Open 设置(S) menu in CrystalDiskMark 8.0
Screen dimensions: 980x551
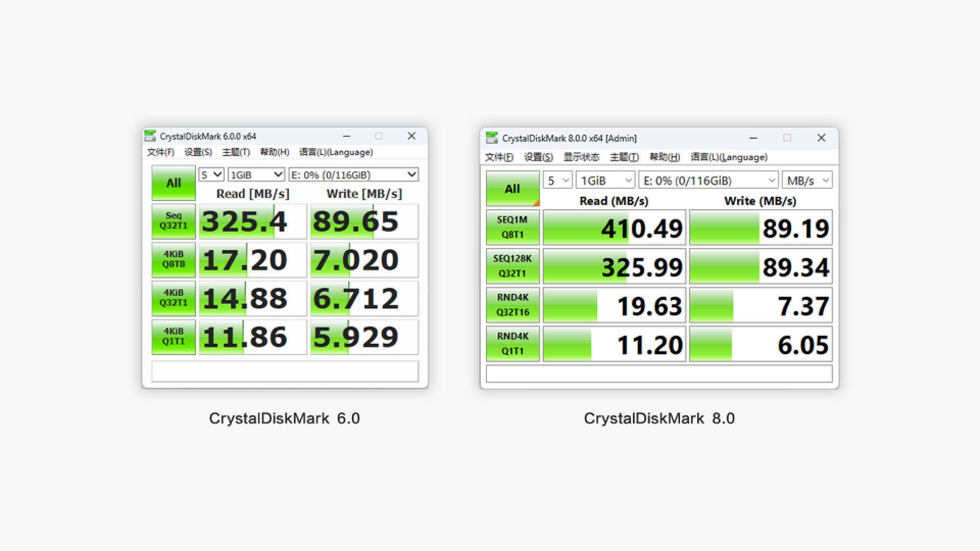[536, 157]
